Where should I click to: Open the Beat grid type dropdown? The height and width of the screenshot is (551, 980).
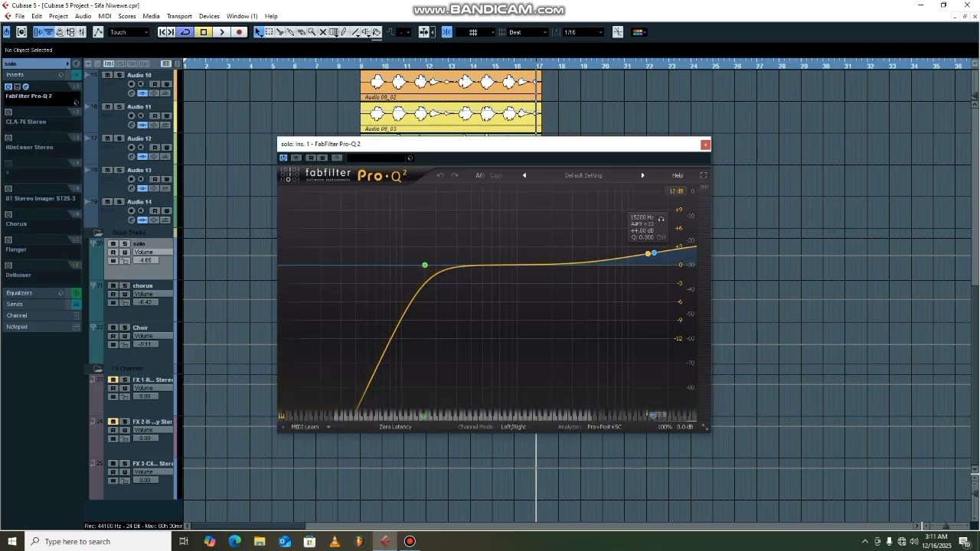[528, 32]
